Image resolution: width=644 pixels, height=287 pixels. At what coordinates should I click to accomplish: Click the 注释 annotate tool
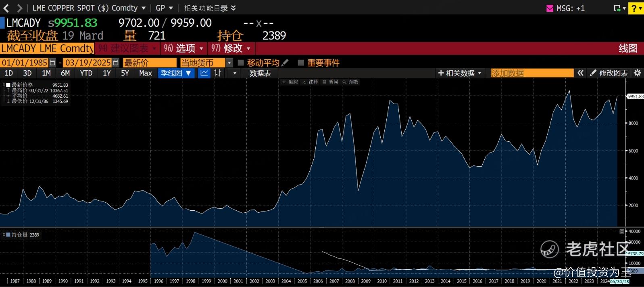point(310,82)
